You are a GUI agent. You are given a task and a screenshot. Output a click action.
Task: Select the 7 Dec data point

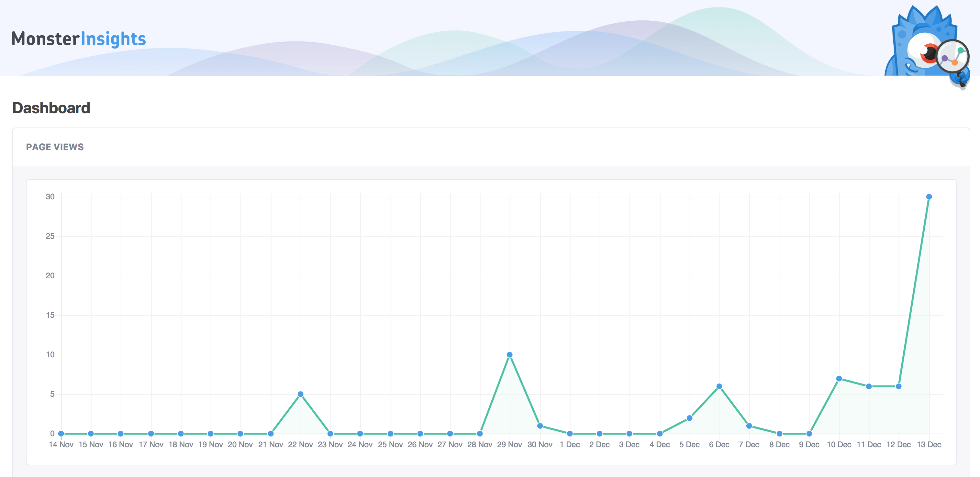click(749, 426)
